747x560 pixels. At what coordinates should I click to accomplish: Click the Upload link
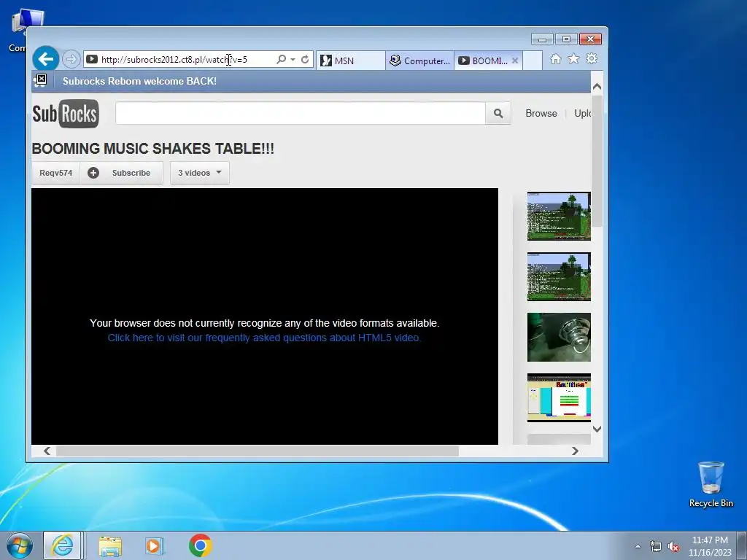point(582,113)
